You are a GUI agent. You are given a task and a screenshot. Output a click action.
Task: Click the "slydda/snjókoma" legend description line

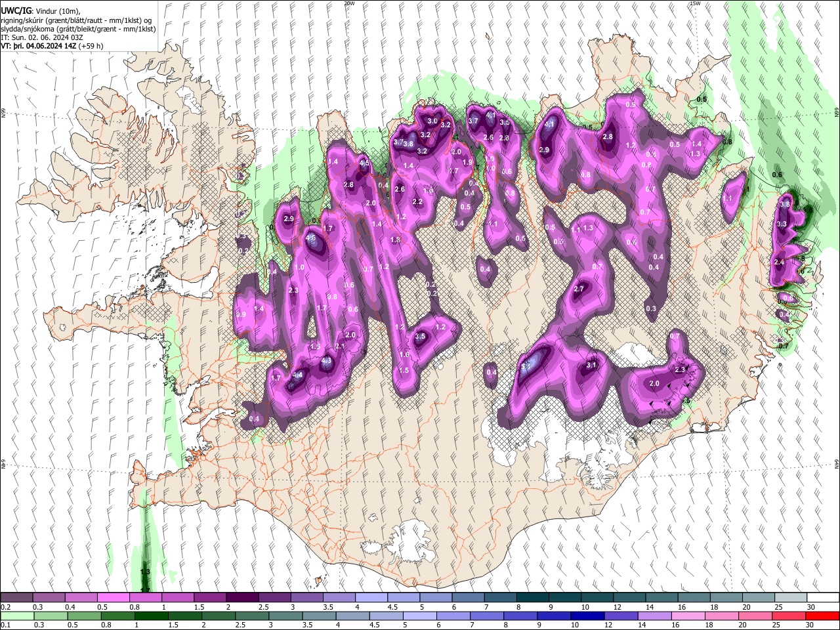click(78, 29)
